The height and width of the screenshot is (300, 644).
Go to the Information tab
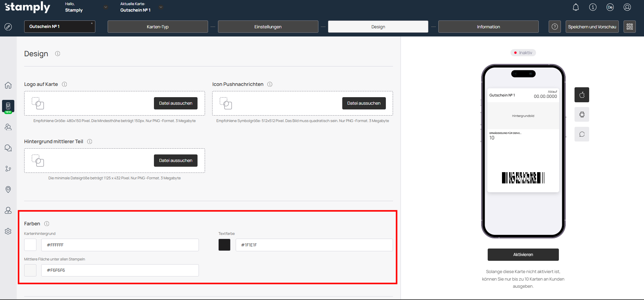[x=488, y=27]
